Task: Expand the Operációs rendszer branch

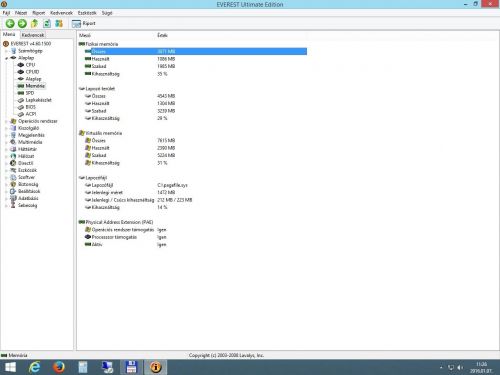Action: pos(6,121)
